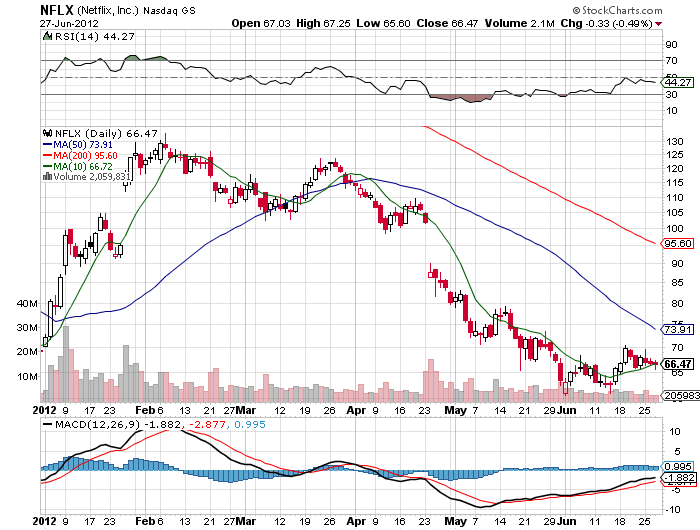Click the Volume 2,059,831 legend entry
The height and width of the screenshot is (530, 700).
(87, 177)
